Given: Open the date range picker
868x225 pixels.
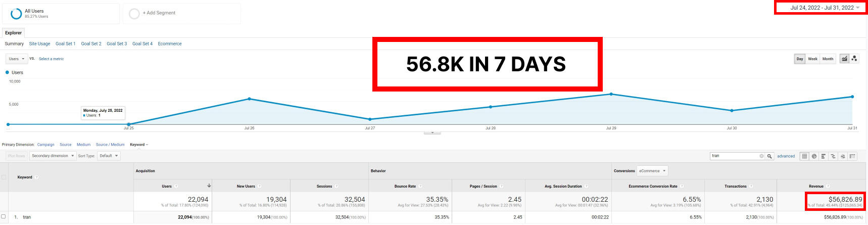Looking at the screenshot, I should tap(825, 8).
